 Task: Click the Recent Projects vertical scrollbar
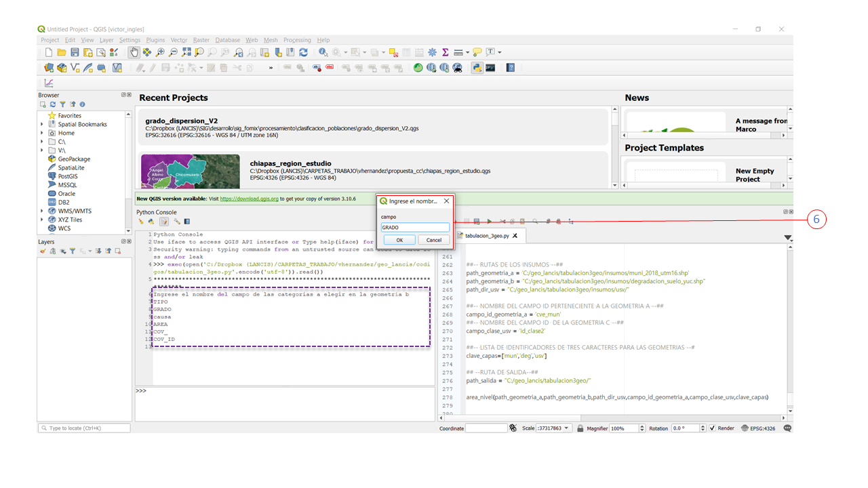pos(615,146)
